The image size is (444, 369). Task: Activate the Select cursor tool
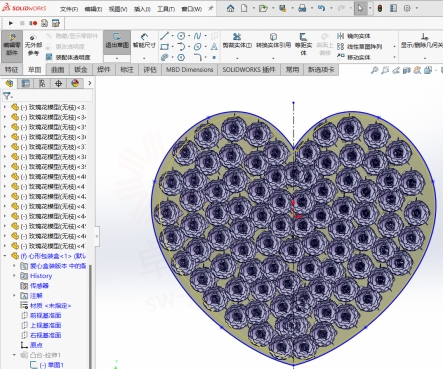point(360,8)
